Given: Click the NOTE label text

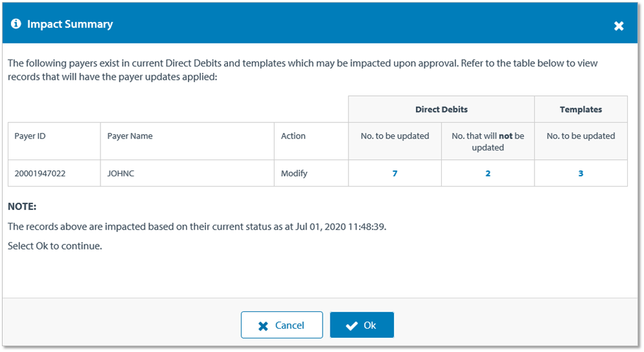Looking at the screenshot, I should coord(22,207).
